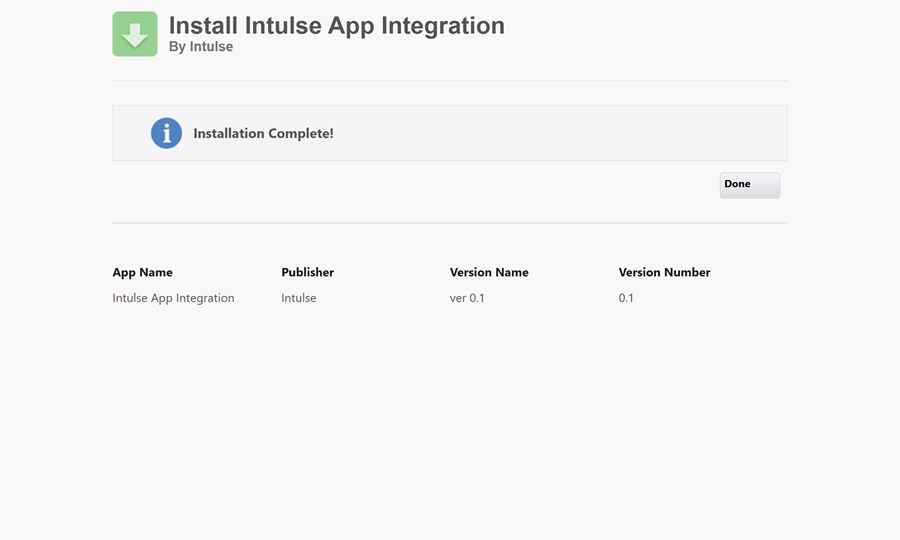Click the 'Publisher' column header
Screen dimensions: 900x540
pyautogui.click(x=308, y=272)
